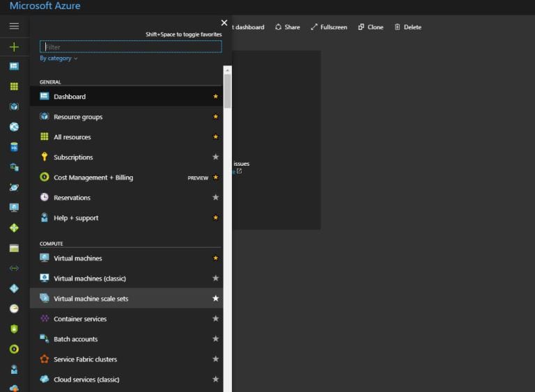Toggle the Help + support favorite star
Screen dimensions: 535x392
point(216,218)
